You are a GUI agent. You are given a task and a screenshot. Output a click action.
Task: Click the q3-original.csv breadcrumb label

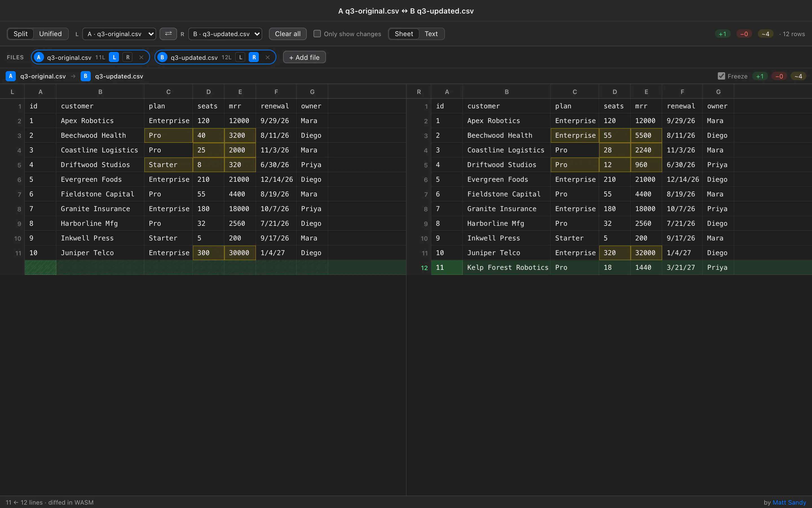43,76
